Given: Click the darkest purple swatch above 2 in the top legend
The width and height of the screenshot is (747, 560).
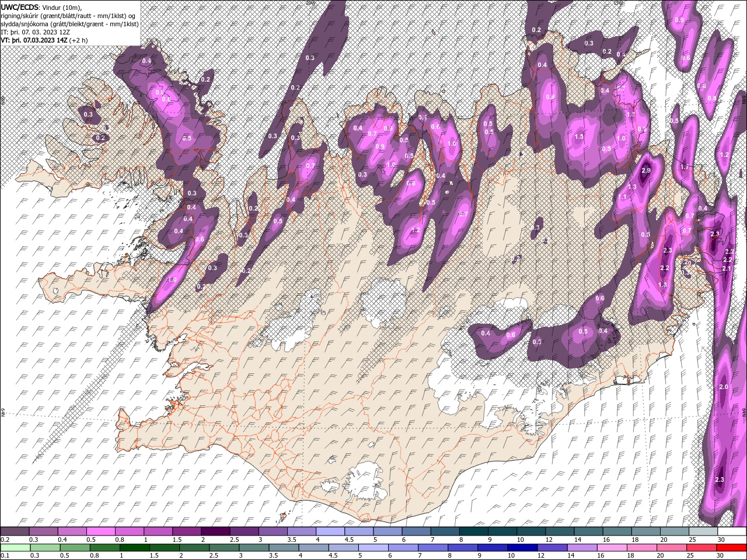Looking at the screenshot, I should coord(215,531).
